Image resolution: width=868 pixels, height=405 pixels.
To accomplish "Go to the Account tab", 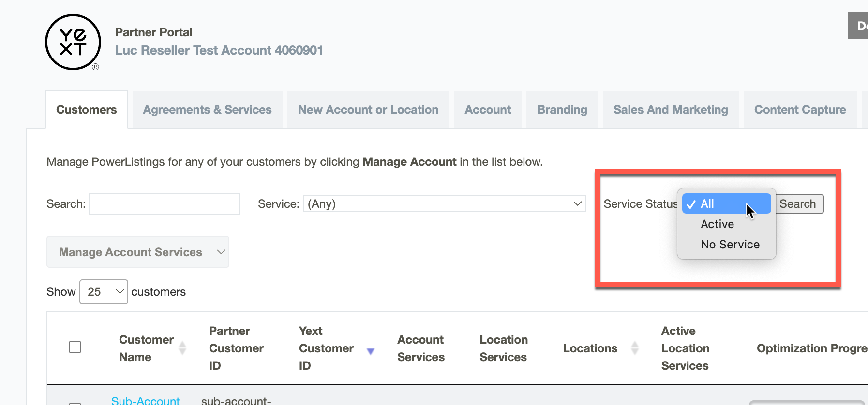I will pos(488,110).
